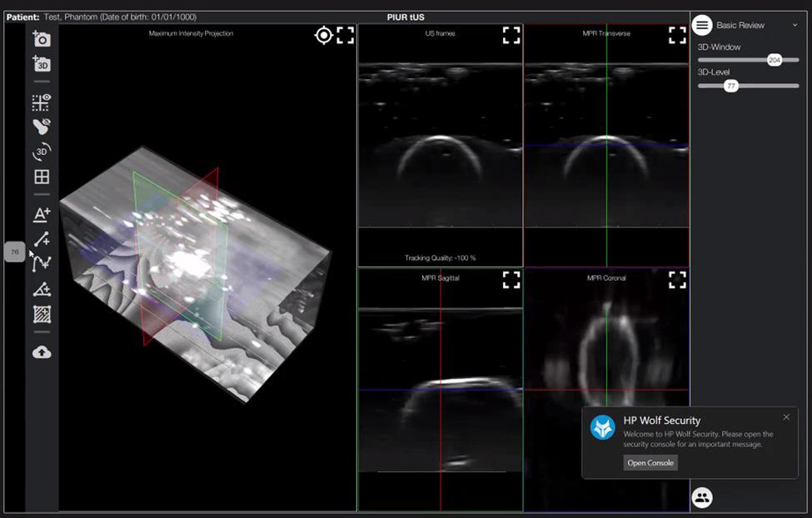The width and height of the screenshot is (812, 518).
Task: Add an area region measurement
Action: (42, 315)
